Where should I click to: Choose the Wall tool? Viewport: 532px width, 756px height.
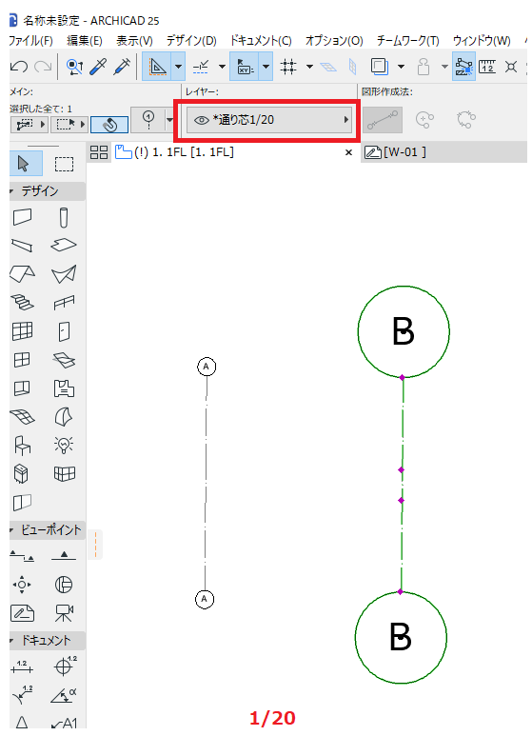click(x=22, y=217)
